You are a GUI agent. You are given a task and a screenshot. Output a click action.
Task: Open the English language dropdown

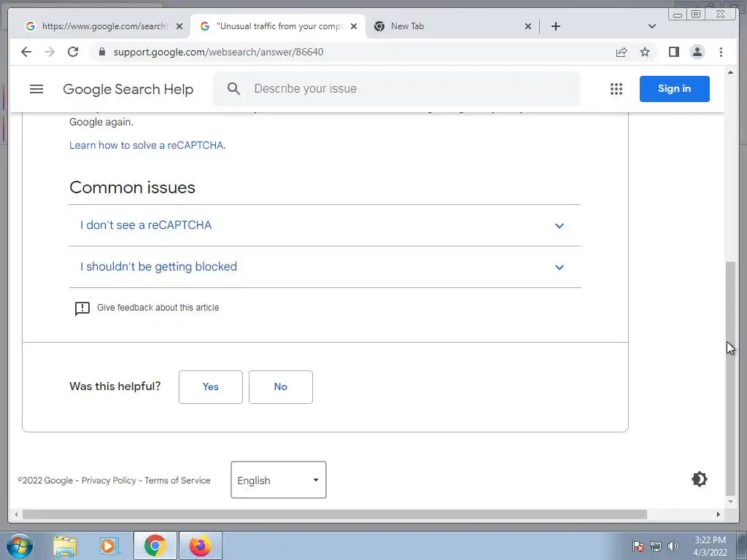(278, 480)
